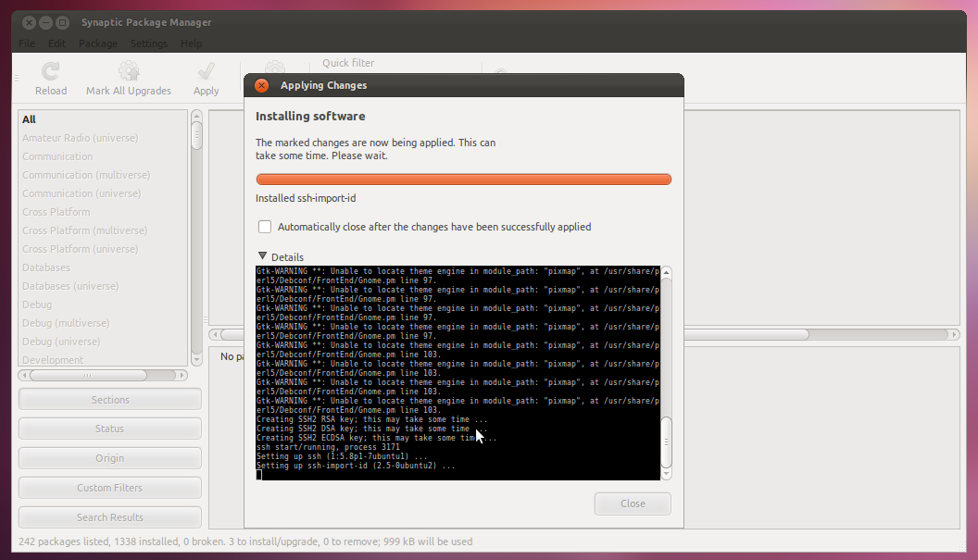Switch to Origin filter view

pos(109,457)
